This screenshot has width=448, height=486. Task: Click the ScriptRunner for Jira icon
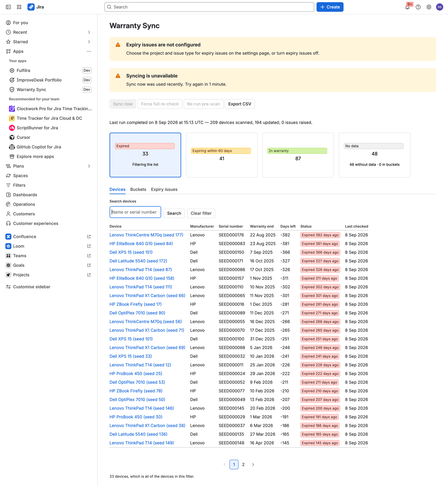(x=12, y=128)
